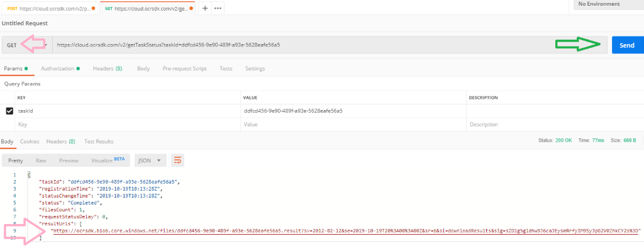Viewport: 644px width, 246px height.
Task: Click the Status 200 OK indicator
Action: click(x=555, y=140)
